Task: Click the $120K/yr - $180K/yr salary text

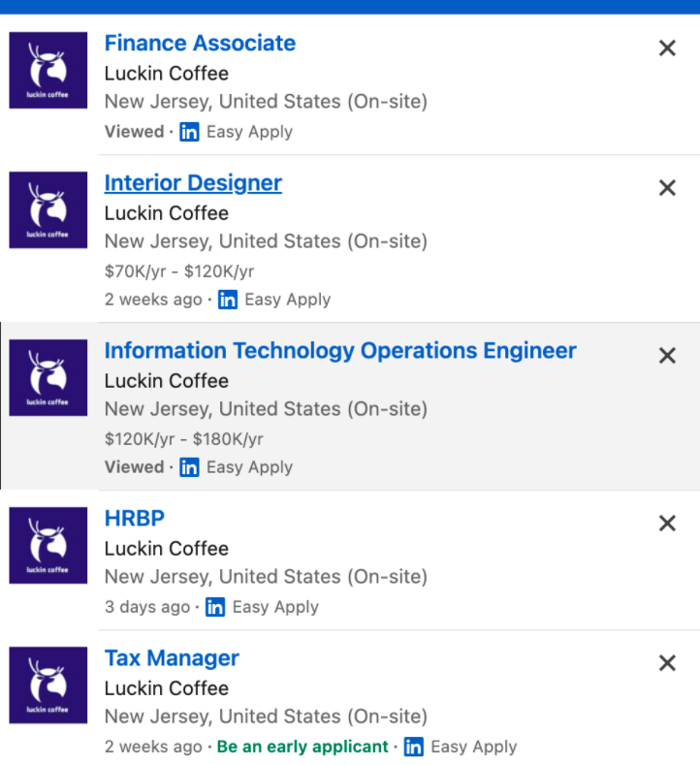Action: pyautogui.click(x=184, y=439)
